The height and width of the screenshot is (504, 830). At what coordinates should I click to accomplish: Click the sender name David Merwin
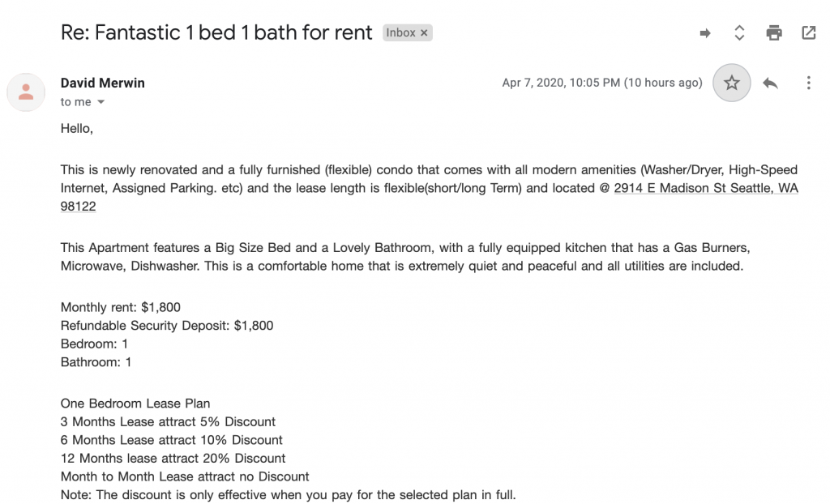point(103,83)
